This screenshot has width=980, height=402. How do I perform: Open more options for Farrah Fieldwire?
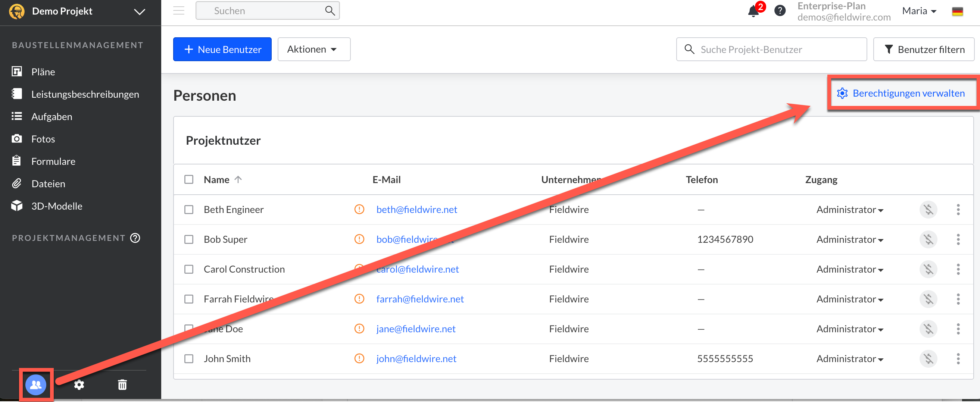958,299
